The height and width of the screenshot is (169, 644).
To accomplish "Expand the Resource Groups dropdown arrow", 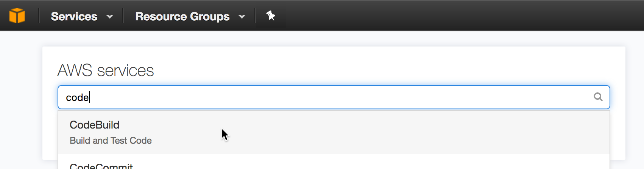I will 242,17.
